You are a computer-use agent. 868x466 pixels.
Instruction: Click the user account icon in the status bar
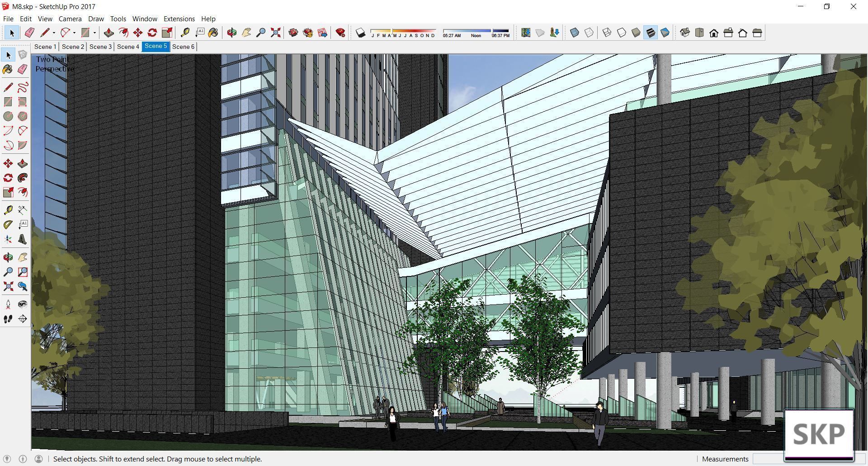39,459
